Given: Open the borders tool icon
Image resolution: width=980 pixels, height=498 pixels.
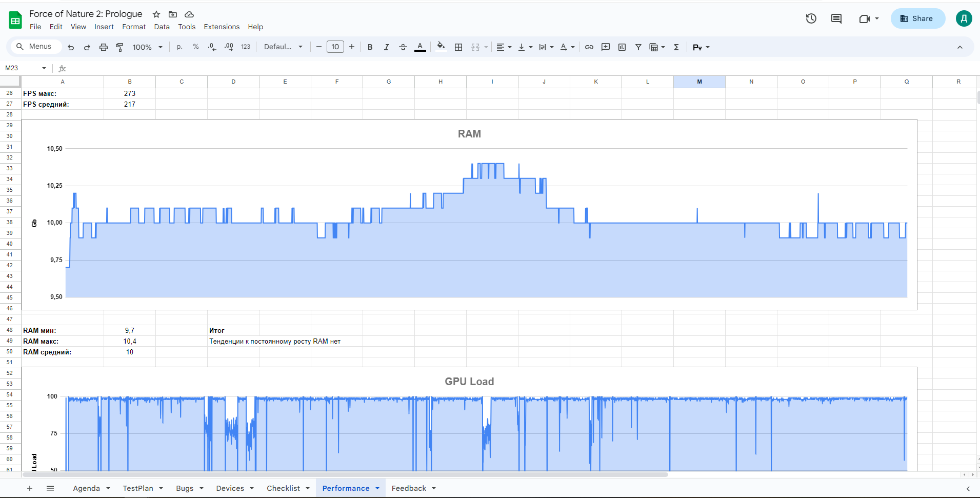Looking at the screenshot, I should [x=458, y=47].
